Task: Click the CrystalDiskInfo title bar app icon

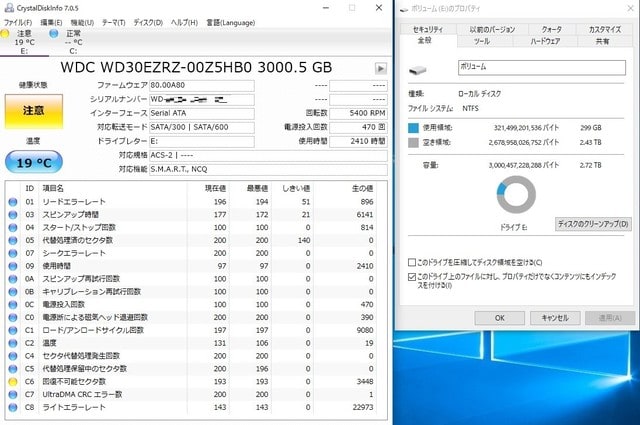Action: tap(9, 8)
